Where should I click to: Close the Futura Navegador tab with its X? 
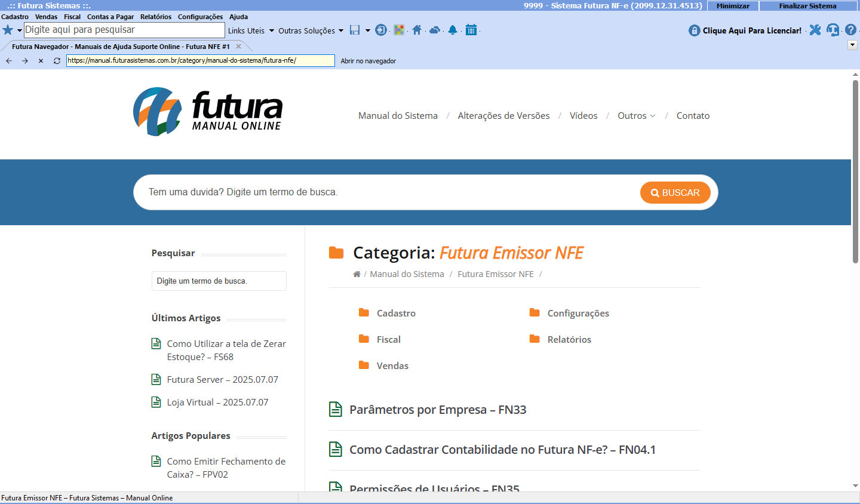point(238,46)
